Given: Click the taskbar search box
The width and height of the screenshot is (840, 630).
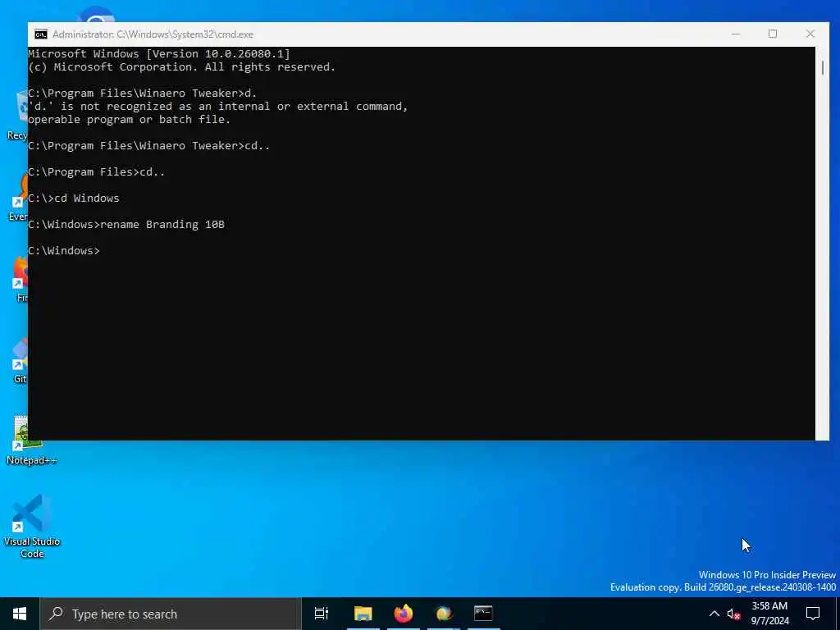Looking at the screenshot, I should [x=171, y=614].
